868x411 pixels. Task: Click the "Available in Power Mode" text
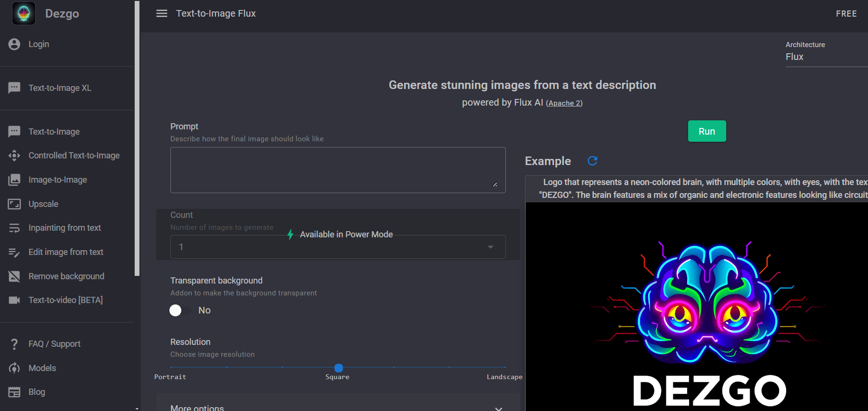(x=346, y=235)
